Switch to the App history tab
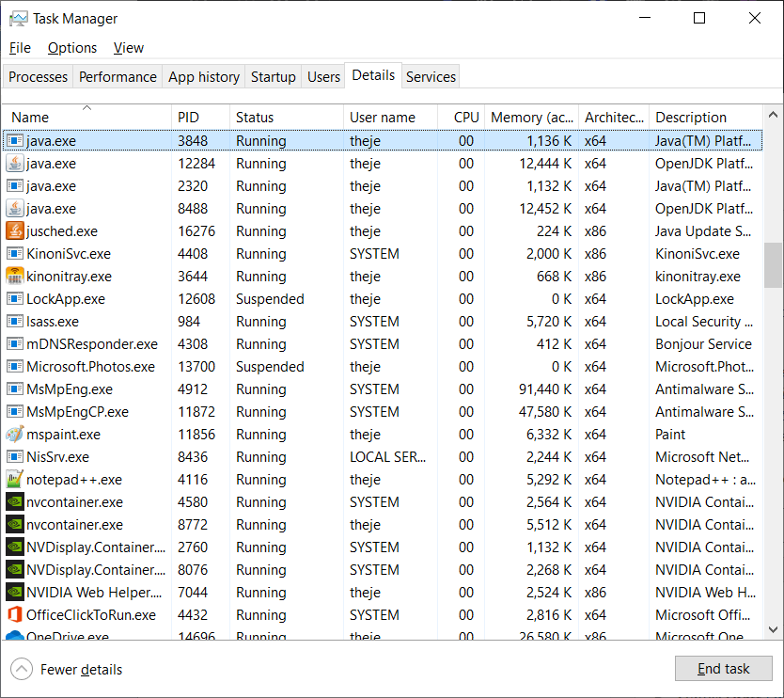The width and height of the screenshot is (784, 698). [x=203, y=77]
